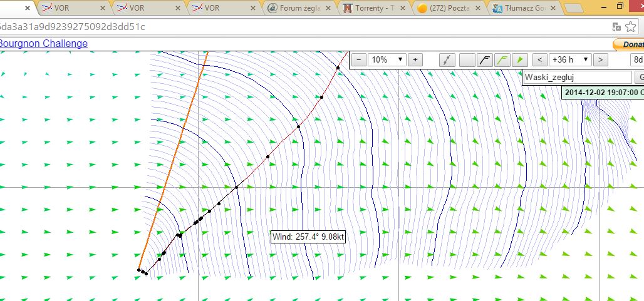The image size is (644, 301).
Task: Open a new browser tab
Action: [x=573, y=8]
